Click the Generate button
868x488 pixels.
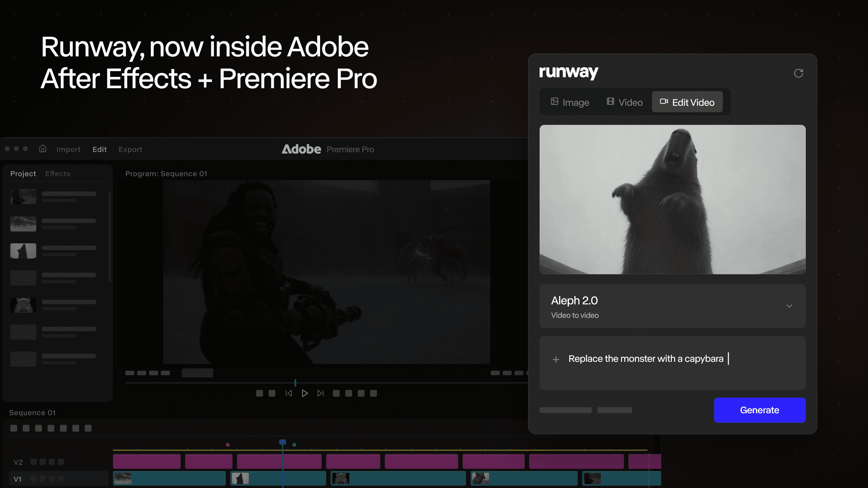(x=759, y=410)
